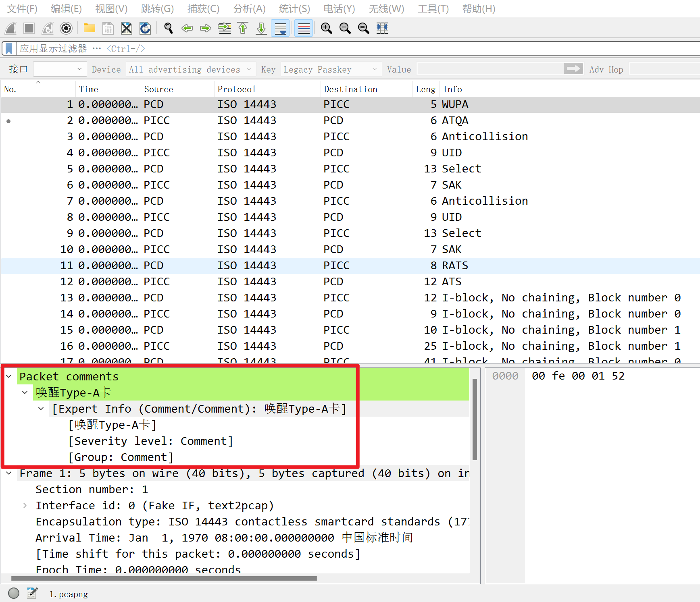
Task: Collapse the Expert Info node
Action: coord(41,409)
